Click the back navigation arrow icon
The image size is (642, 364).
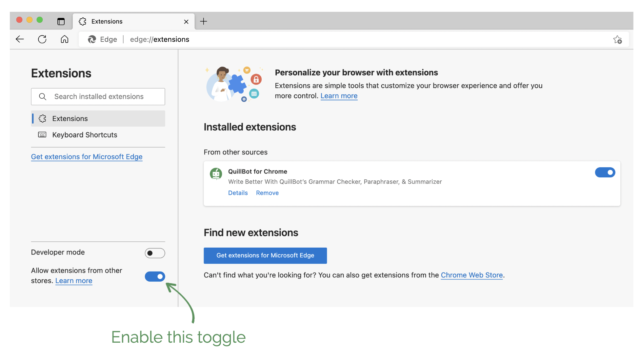[19, 39]
